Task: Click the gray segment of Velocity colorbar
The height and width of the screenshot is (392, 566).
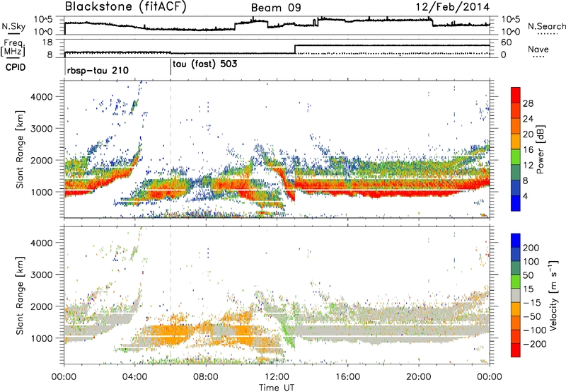Action: coord(516,295)
